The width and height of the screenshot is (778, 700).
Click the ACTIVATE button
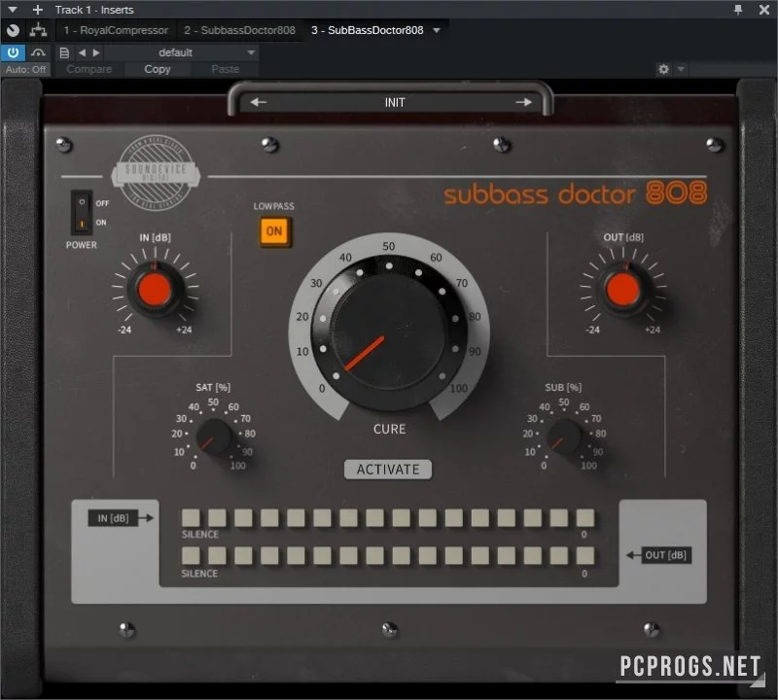[388, 470]
